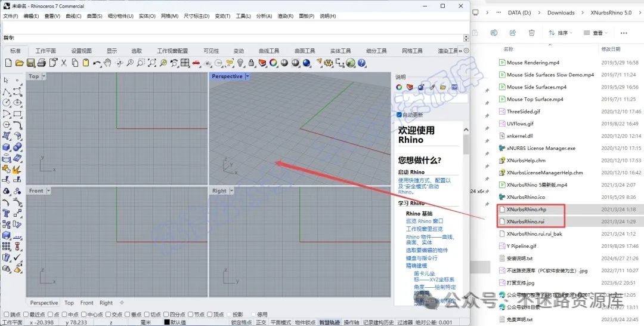Toggle the 交点 osnap checkbox

108,315
